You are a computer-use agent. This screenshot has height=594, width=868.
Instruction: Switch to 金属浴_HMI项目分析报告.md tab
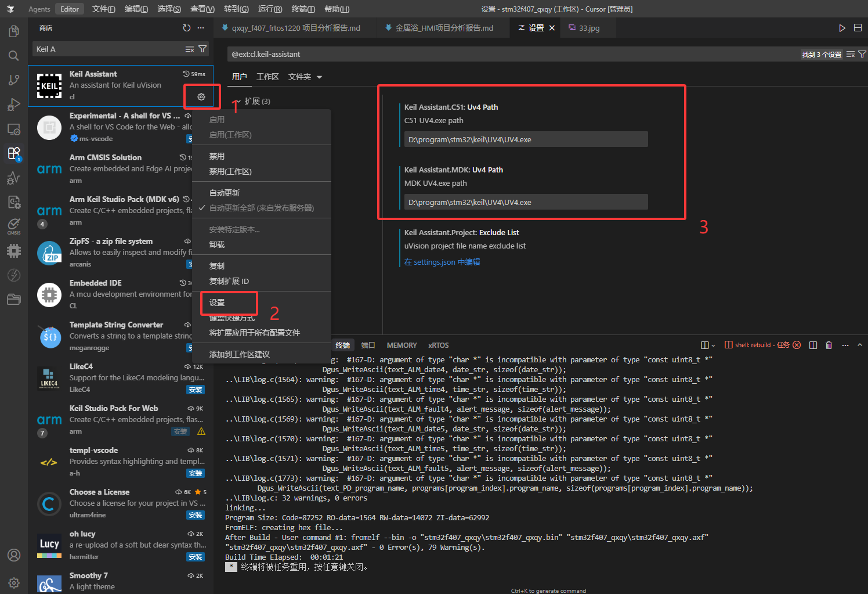[x=444, y=28]
